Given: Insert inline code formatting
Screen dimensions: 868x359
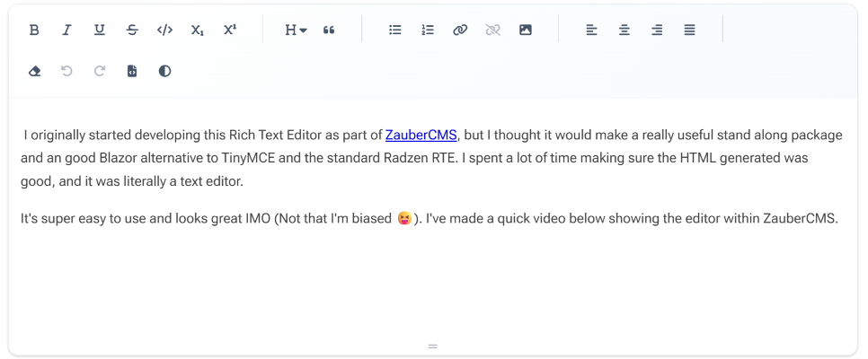Looking at the screenshot, I should pos(164,30).
